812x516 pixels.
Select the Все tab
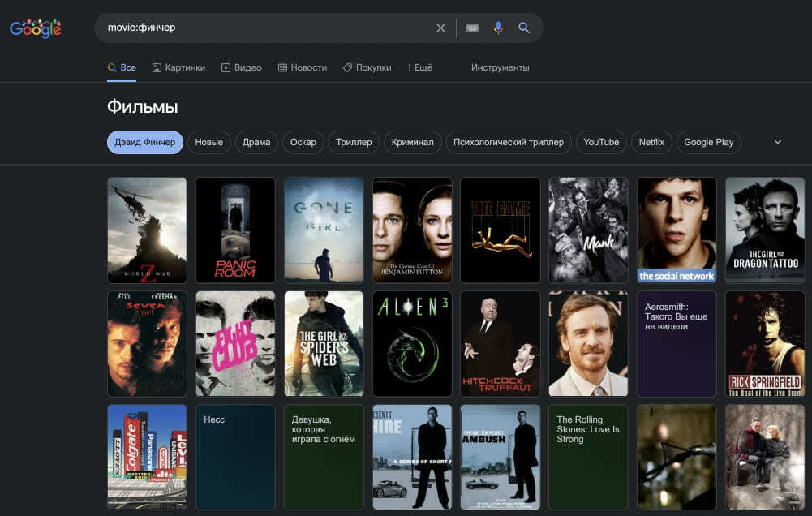tap(122, 68)
